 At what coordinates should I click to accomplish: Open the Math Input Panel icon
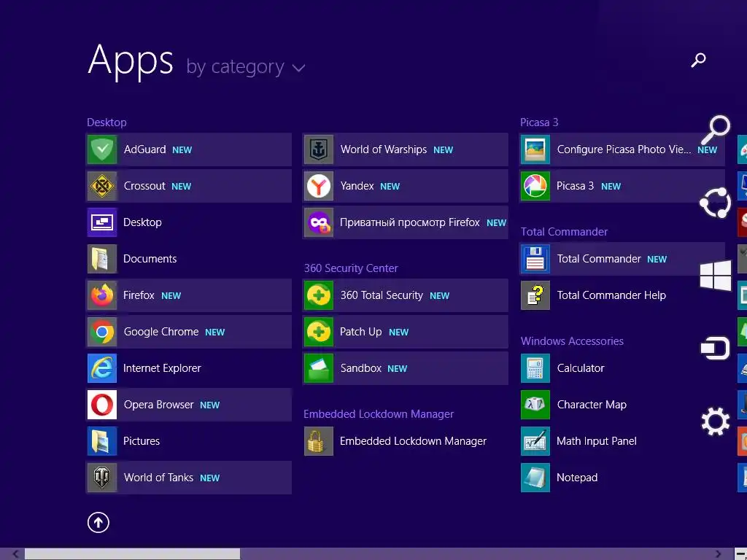pos(535,441)
